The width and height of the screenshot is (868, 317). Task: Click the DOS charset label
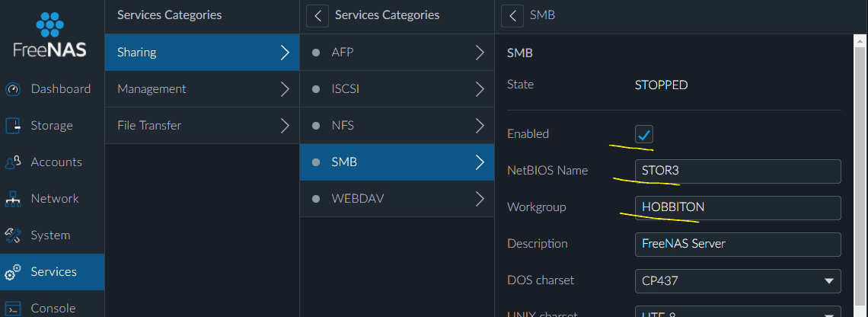(541, 280)
